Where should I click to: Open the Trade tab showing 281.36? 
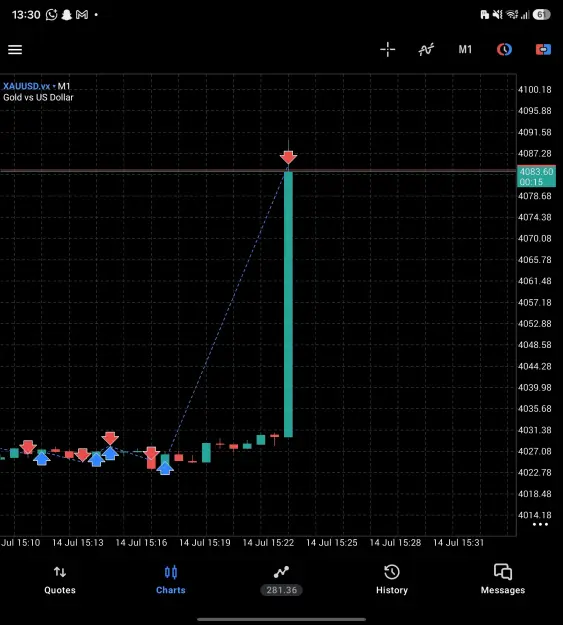click(282, 580)
